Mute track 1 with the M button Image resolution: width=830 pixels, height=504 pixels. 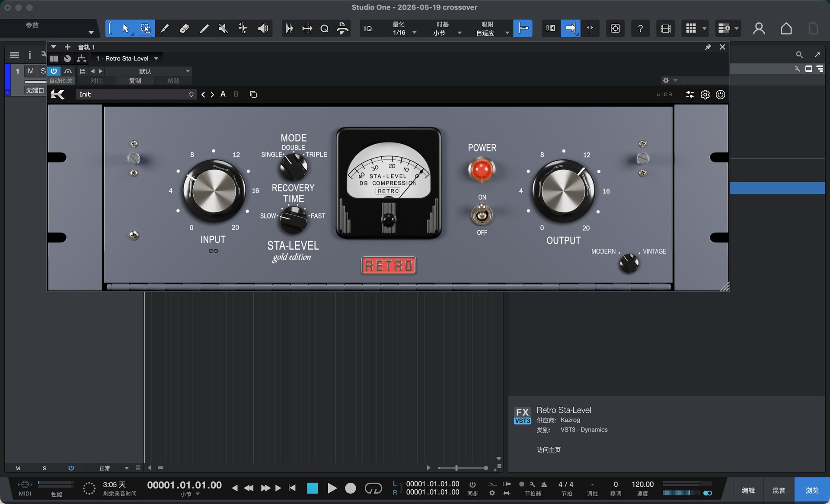pos(30,71)
